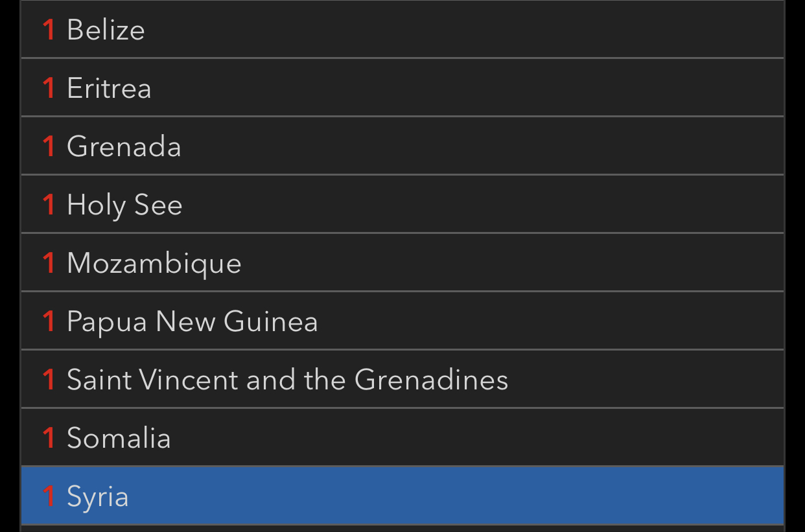Click the Somalia list item

119,438
